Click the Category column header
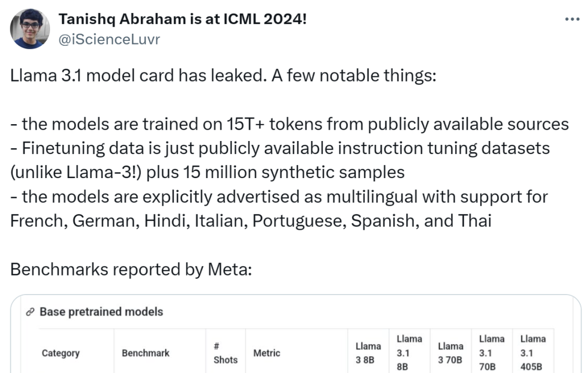 60,353
